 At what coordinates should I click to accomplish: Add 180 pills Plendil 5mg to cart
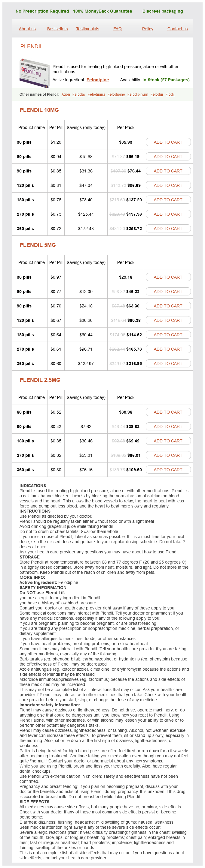168,335
